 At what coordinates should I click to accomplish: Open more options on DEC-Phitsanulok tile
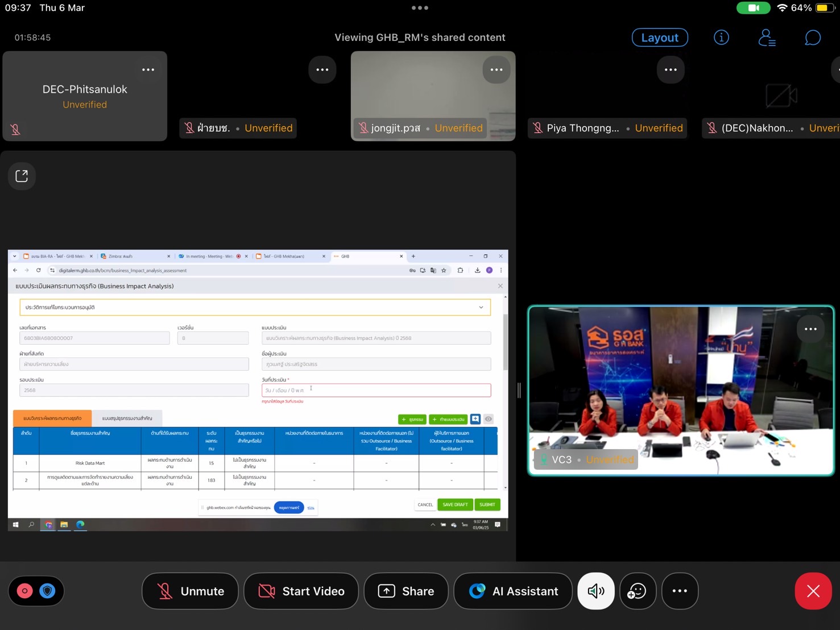pyautogui.click(x=148, y=70)
